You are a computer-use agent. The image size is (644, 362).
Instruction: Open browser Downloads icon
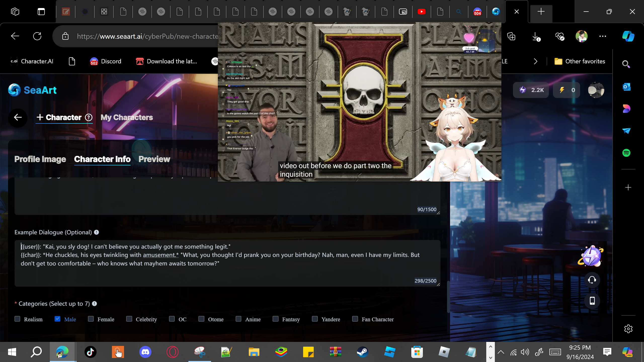536,37
